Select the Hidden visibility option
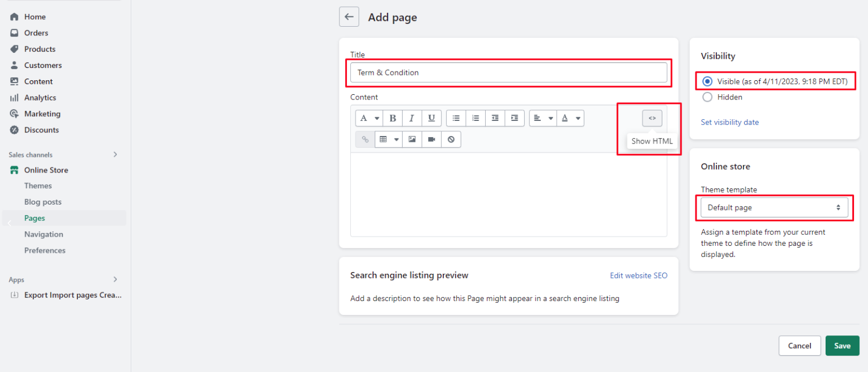The height and width of the screenshot is (372, 868). [707, 98]
